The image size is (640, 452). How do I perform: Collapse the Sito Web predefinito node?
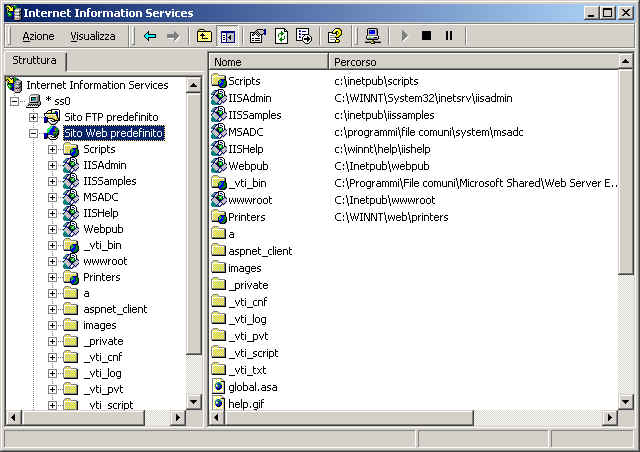[33, 133]
